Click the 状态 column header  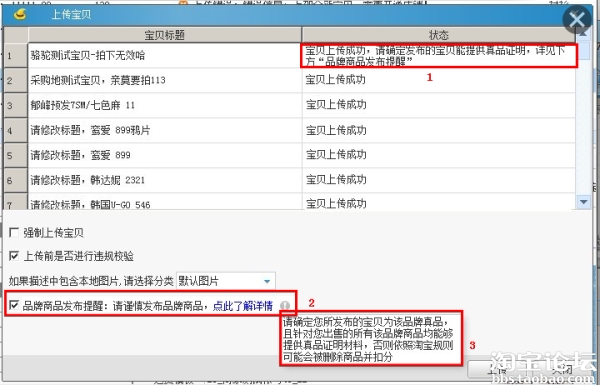(x=439, y=35)
